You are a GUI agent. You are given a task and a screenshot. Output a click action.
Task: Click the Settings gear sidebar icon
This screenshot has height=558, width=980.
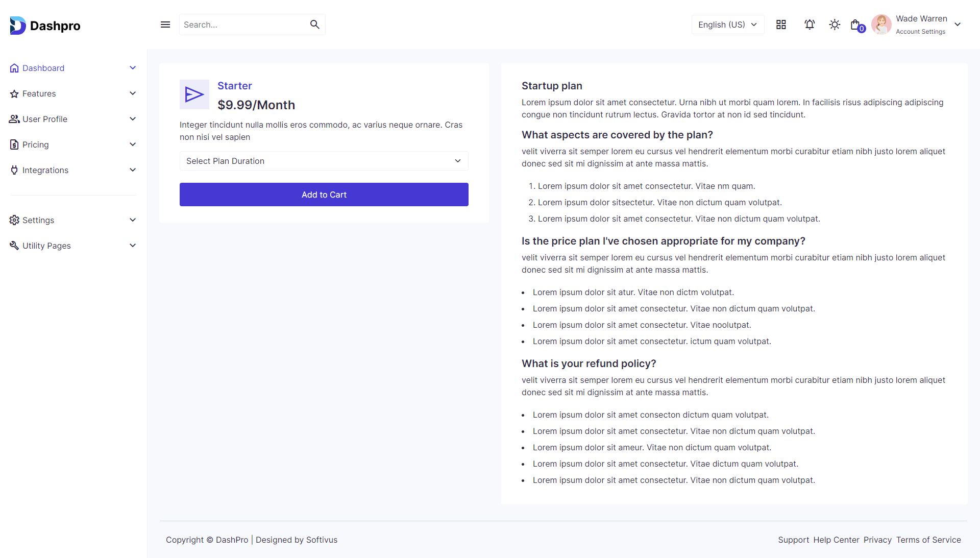[x=14, y=220]
